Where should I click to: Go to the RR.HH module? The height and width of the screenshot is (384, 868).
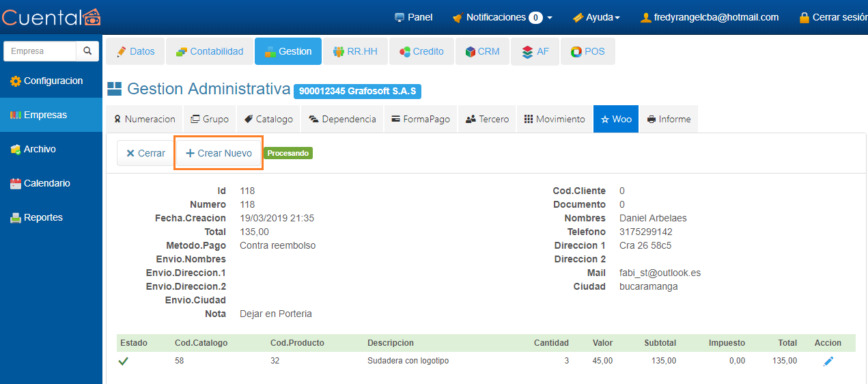coord(354,51)
